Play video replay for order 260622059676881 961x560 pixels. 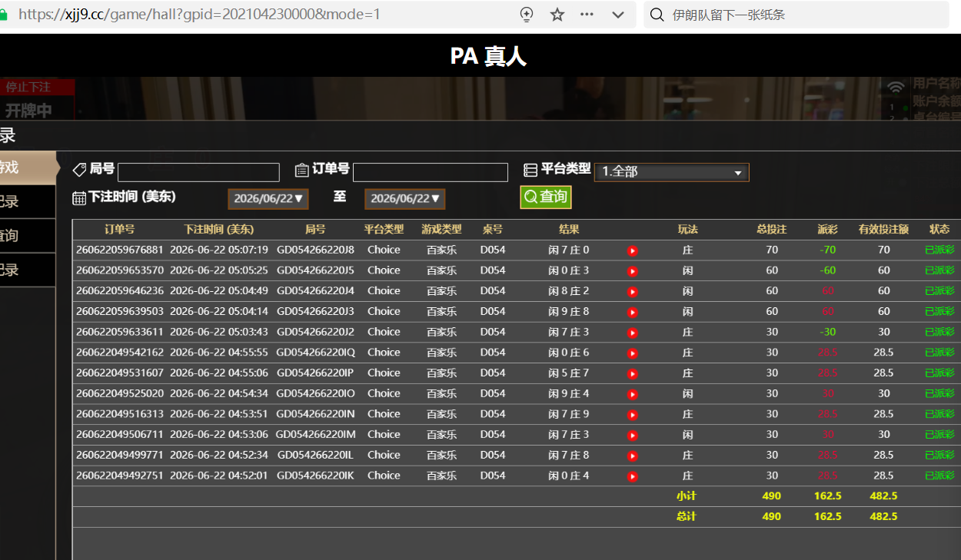coord(632,250)
